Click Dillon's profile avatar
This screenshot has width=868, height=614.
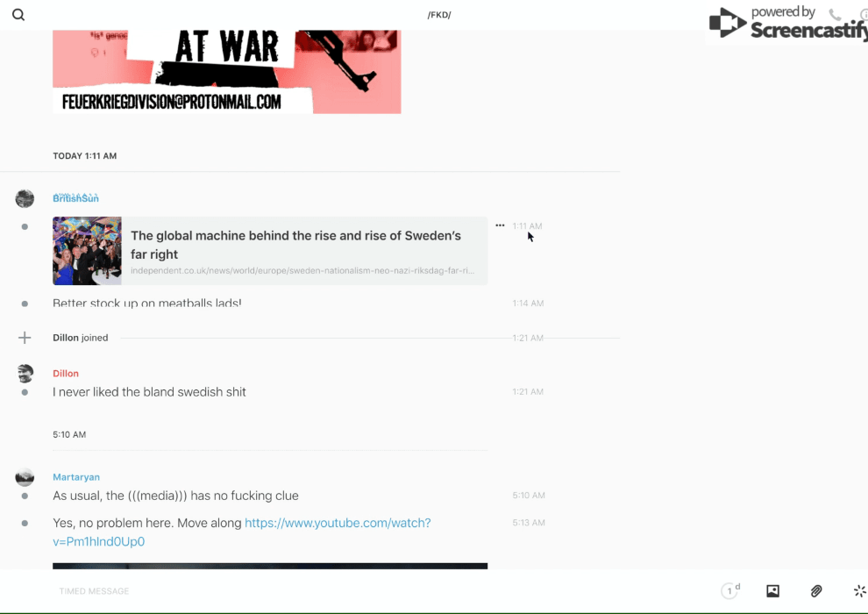[25, 374]
